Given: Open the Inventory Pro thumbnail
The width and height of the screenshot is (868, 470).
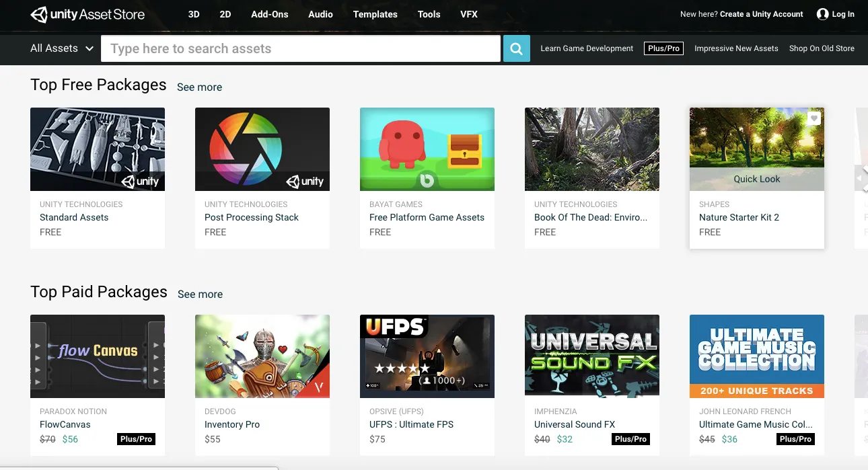Looking at the screenshot, I should click(262, 356).
